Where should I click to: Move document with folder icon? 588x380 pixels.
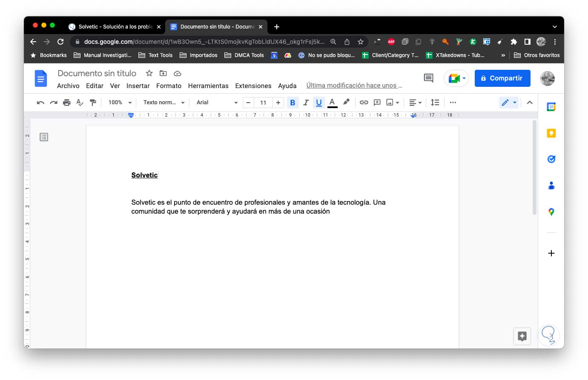163,73
